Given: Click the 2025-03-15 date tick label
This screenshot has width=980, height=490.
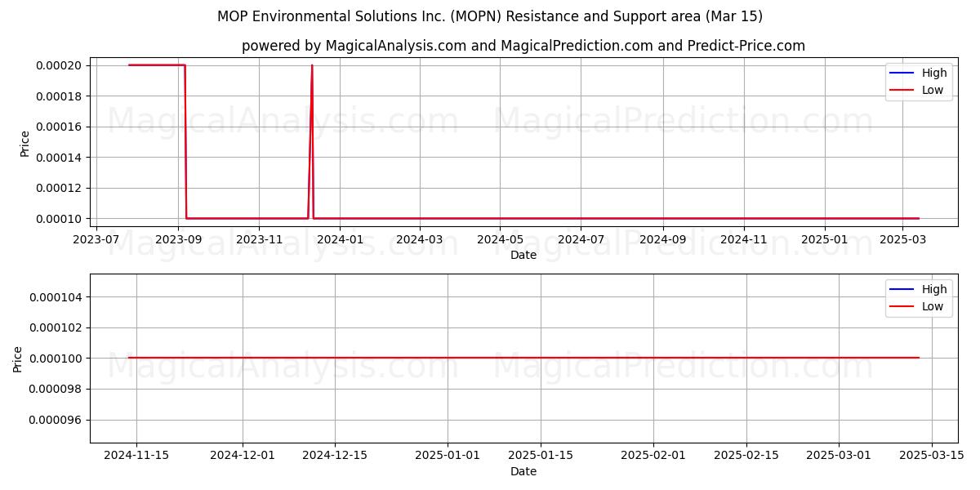Looking at the screenshot, I should [932, 456].
